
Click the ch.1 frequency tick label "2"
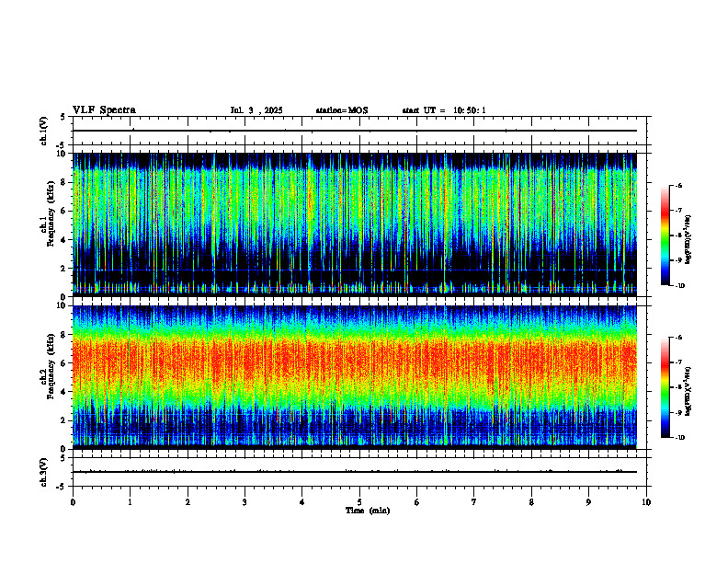pyautogui.click(x=63, y=269)
